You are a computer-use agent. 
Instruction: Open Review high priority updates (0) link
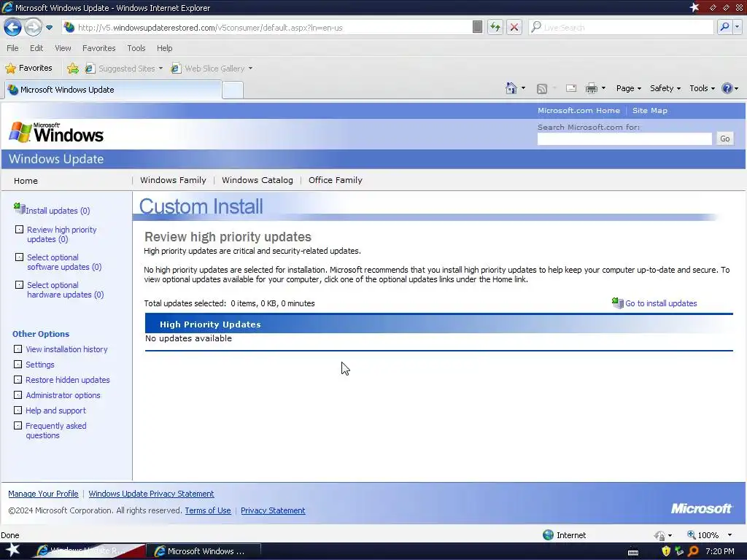pyautogui.click(x=62, y=234)
